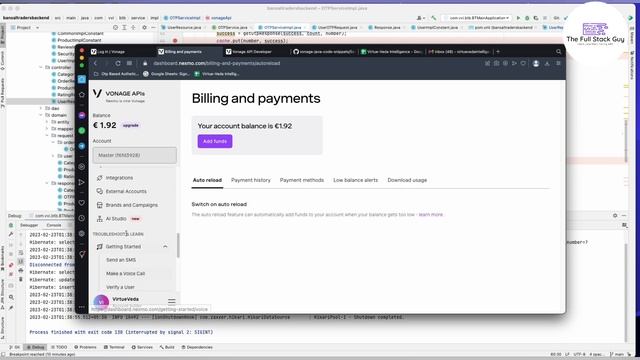The width and height of the screenshot is (640, 360).
Task: Click Make a Voice Call link
Action: coord(125,273)
